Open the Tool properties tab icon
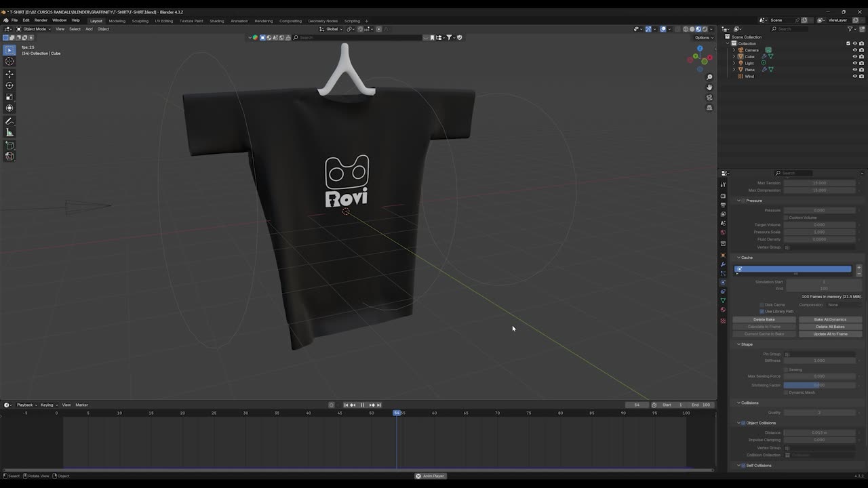This screenshot has width=868, height=488. [x=723, y=184]
